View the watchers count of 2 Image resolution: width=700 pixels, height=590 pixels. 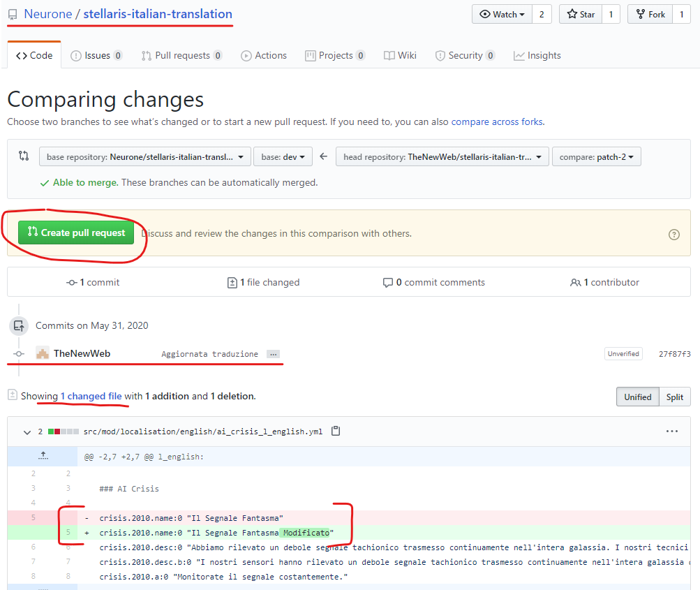(542, 14)
